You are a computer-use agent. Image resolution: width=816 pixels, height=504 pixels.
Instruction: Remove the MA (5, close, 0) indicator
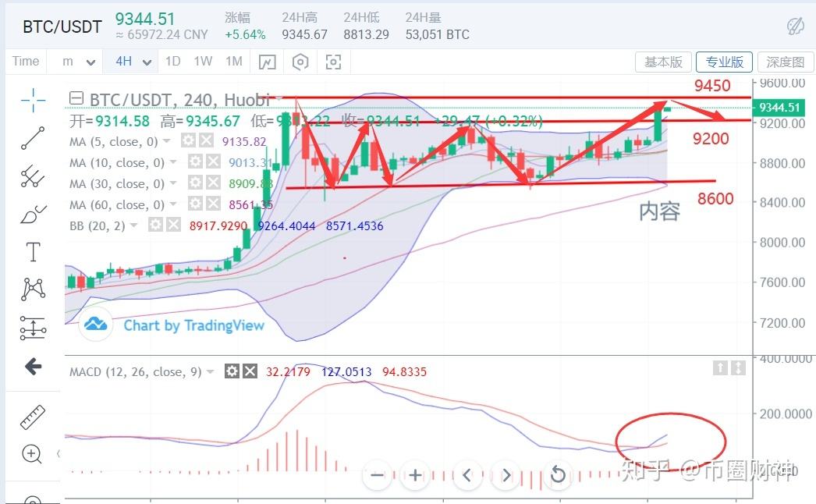coord(206,140)
